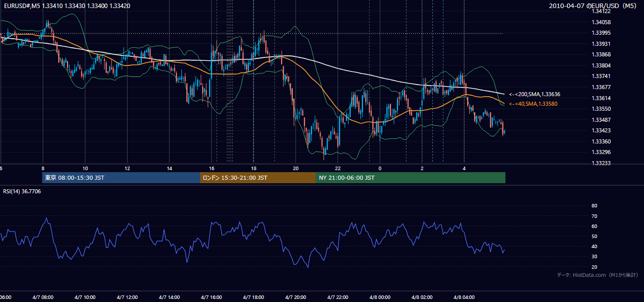The height and width of the screenshot is (302, 644).
Task: Click RSI scale level 20
Action: tap(594, 267)
